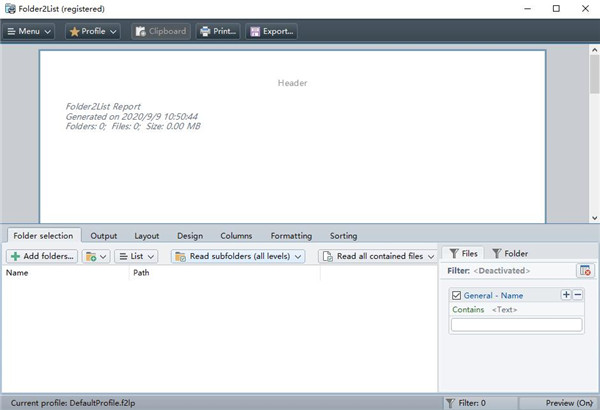
Task: Click the Contains text input field
Action: tap(516, 325)
